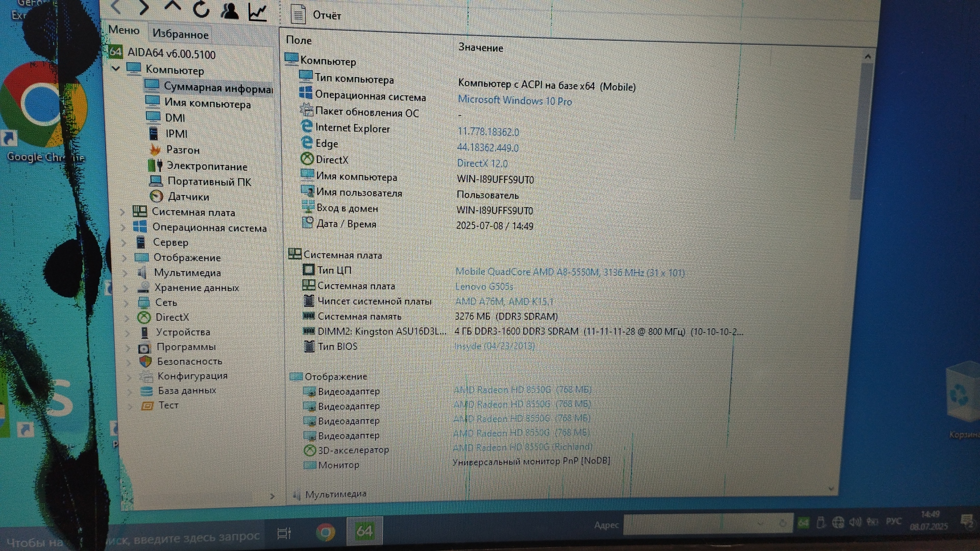Image resolution: width=980 pixels, height=551 pixels.
Task: Click the Microsoft Windows 10 Pro link
Action: [x=514, y=101]
